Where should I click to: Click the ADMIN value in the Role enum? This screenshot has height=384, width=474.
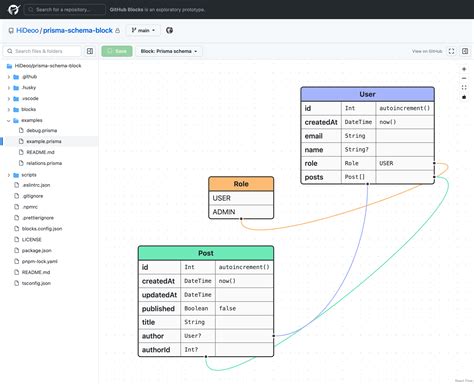(x=241, y=212)
